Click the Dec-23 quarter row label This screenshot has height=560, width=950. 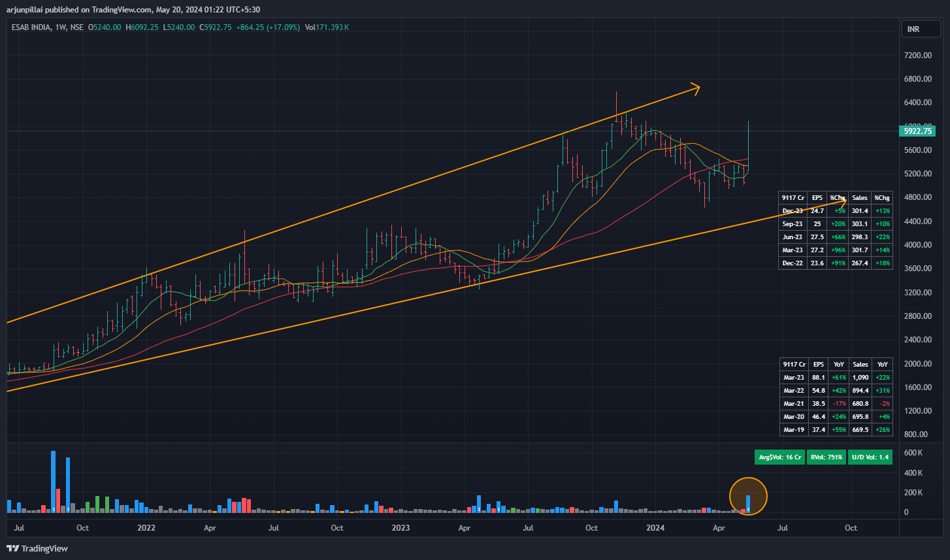(x=793, y=210)
